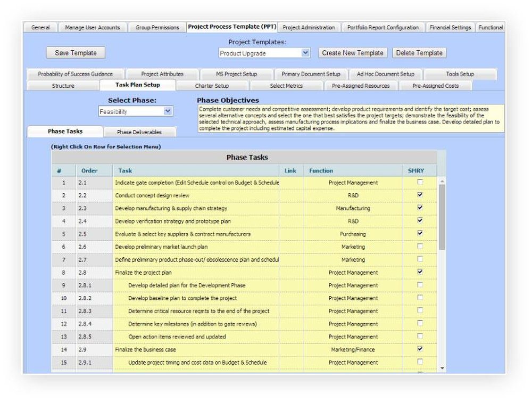Click the scrollbar down arrow

click(442, 368)
